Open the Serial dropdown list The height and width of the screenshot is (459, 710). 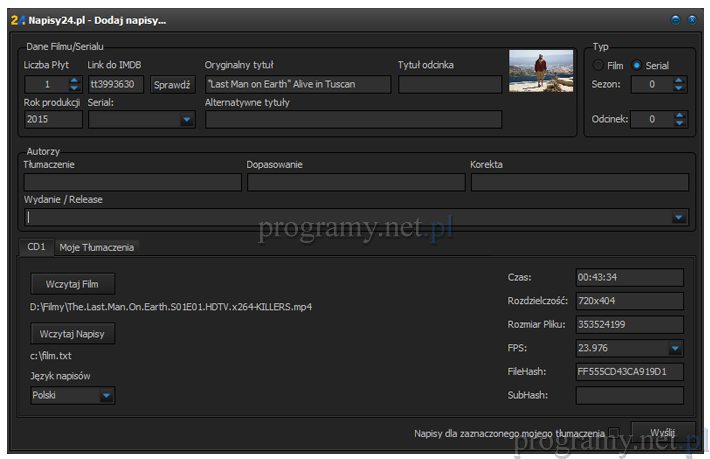pyautogui.click(x=186, y=120)
